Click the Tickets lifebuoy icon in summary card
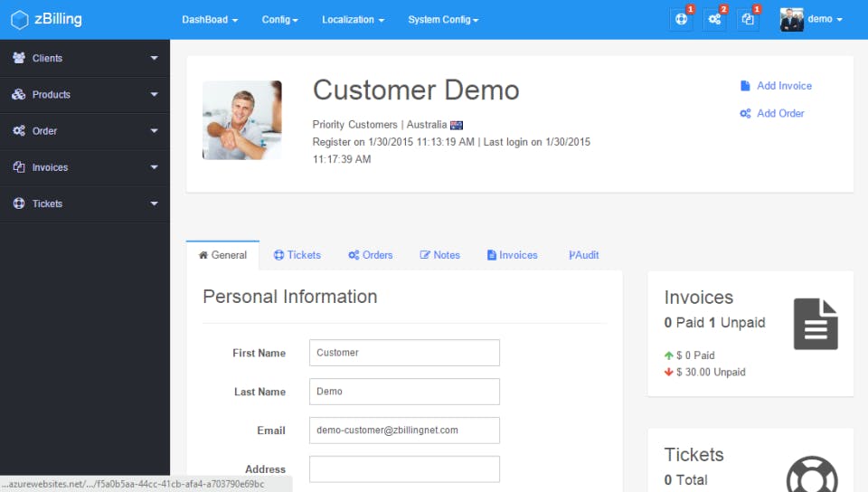The image size is (868, 492). (812, 474)
